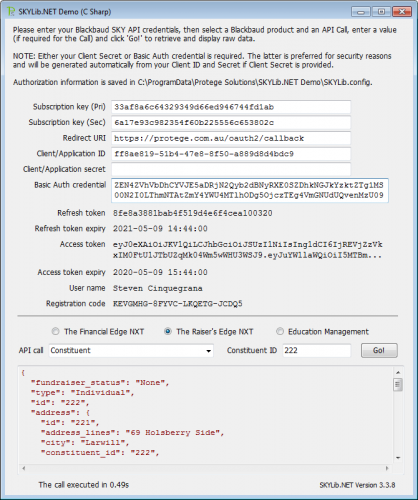This screenshot has height=500, width=418.
Task: Select The Raiser's Edge NXT radio button
Action: click(x=168, y=331)
